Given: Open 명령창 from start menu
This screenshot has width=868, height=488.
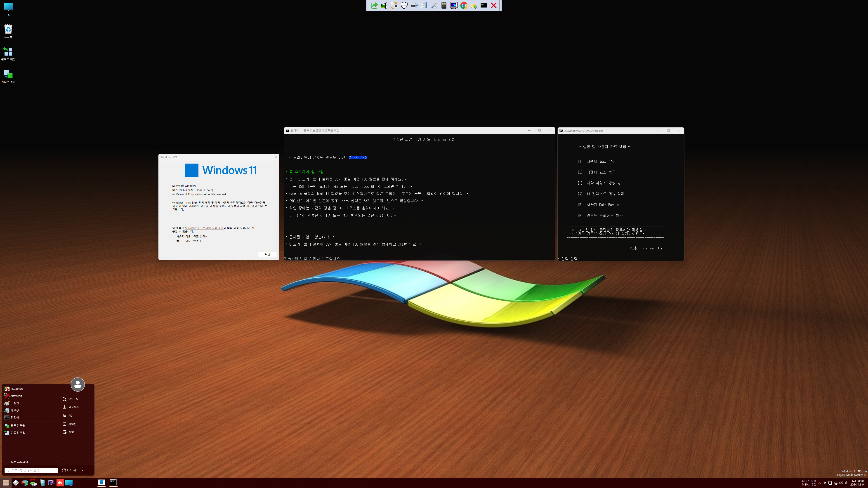Looking at the screenshot, I should [x=31, y=417].
